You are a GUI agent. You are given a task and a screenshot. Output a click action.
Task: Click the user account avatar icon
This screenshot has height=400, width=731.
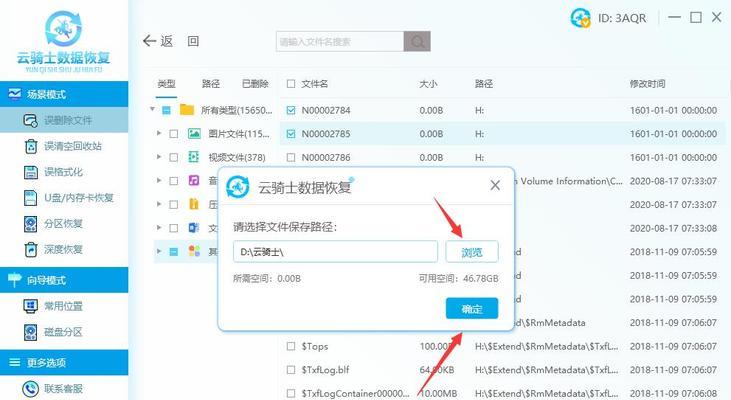[x=580, y=18]
